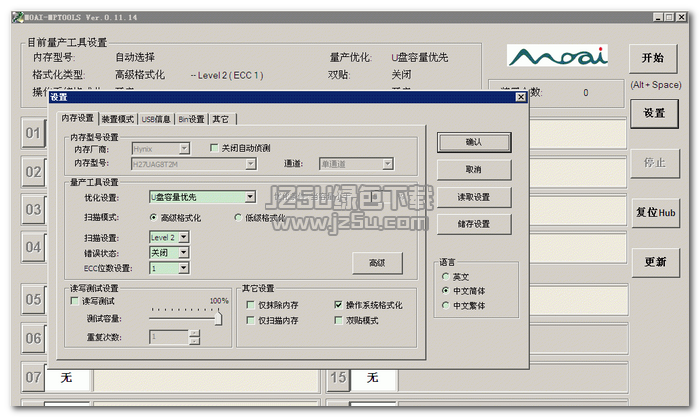Close the 设置 dialog with its X button

(x=521, y=97)
